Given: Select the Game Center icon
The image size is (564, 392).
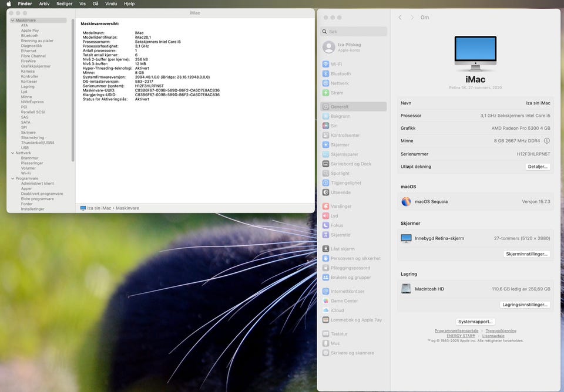Looking at the screenshot, I should point(325,300).
